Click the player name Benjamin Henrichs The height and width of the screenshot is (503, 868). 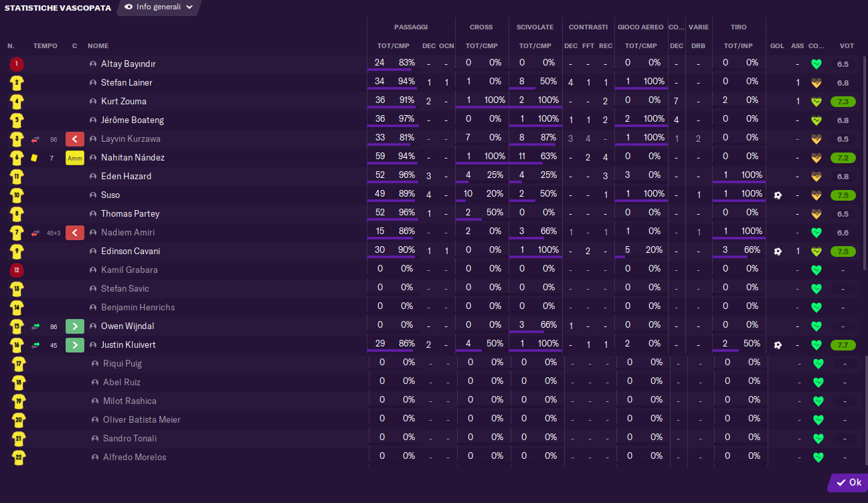pos(138,308)
